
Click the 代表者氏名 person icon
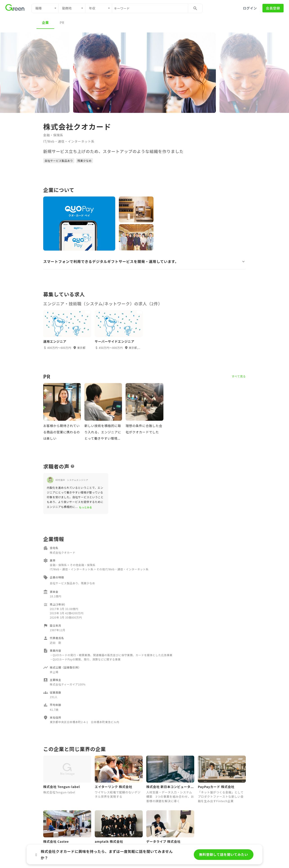[x=45, y=638]
